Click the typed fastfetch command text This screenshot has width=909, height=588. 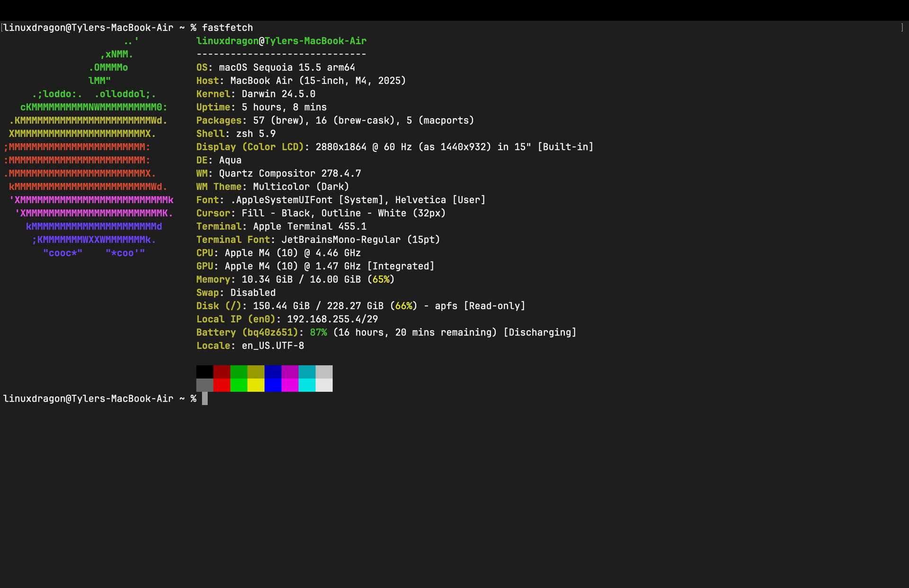(227, 27)
